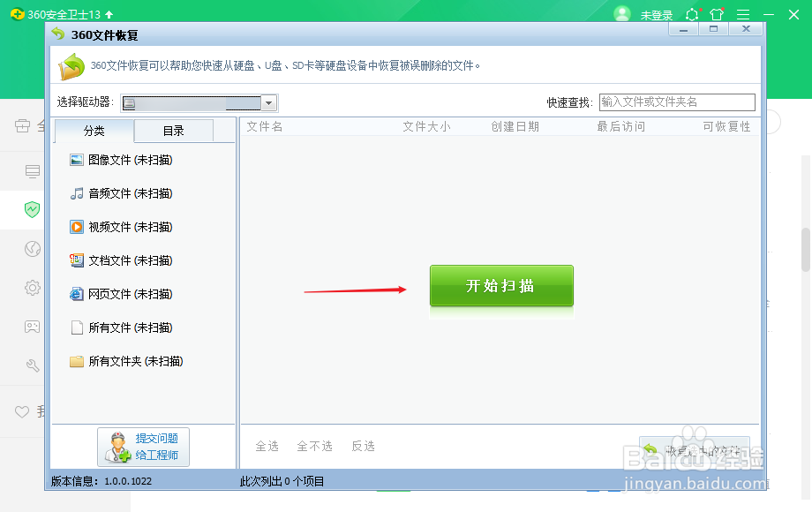Select the 网页文件 webpage files icon

pyautogui.click(x=76, y=294)
